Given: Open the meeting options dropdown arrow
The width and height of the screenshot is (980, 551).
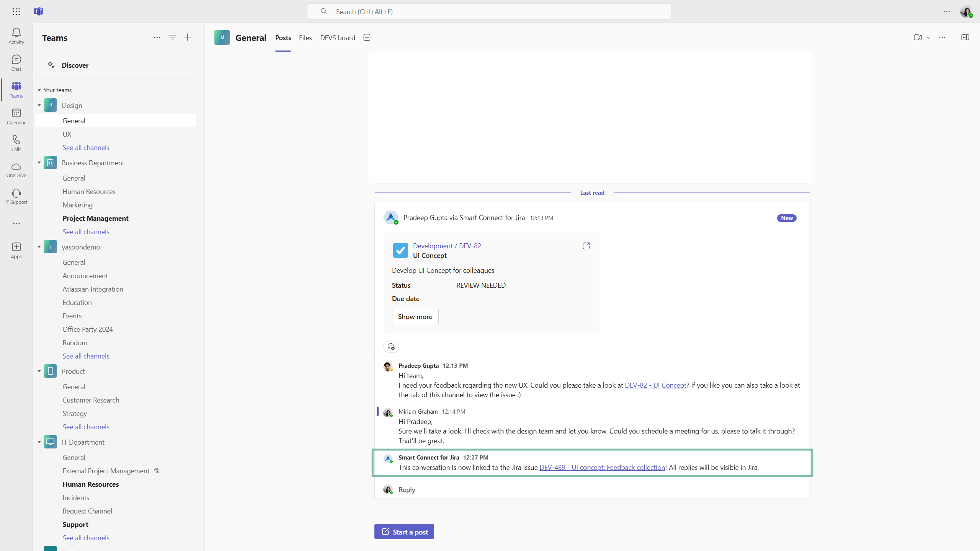Looking at the screenshot, I should (x=928, y=38).
